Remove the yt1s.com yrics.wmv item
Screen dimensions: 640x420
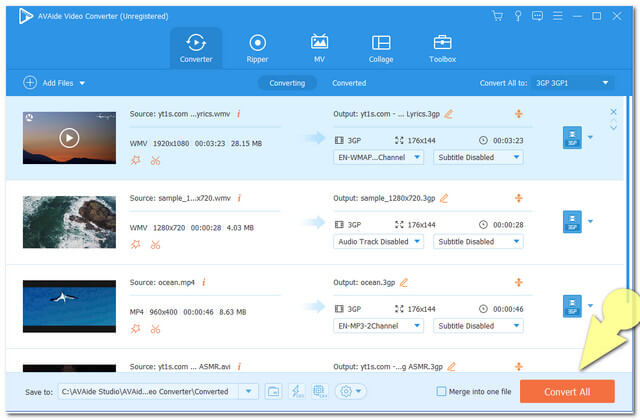pyautogui.click(x=613, y=111)
